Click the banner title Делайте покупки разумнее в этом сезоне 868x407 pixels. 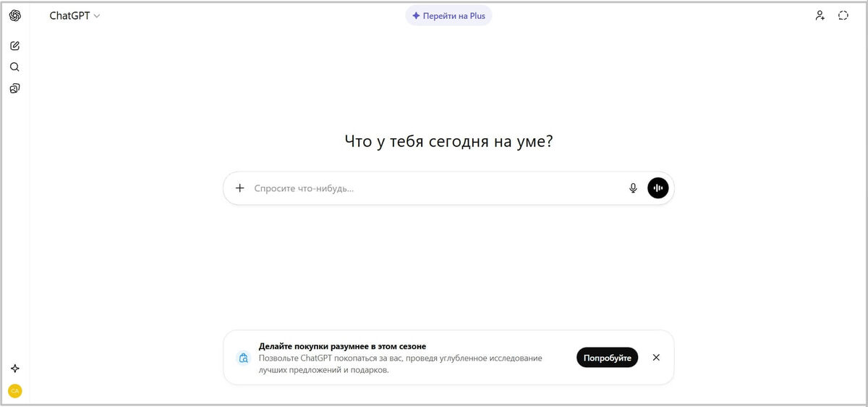tap(342, 346)
